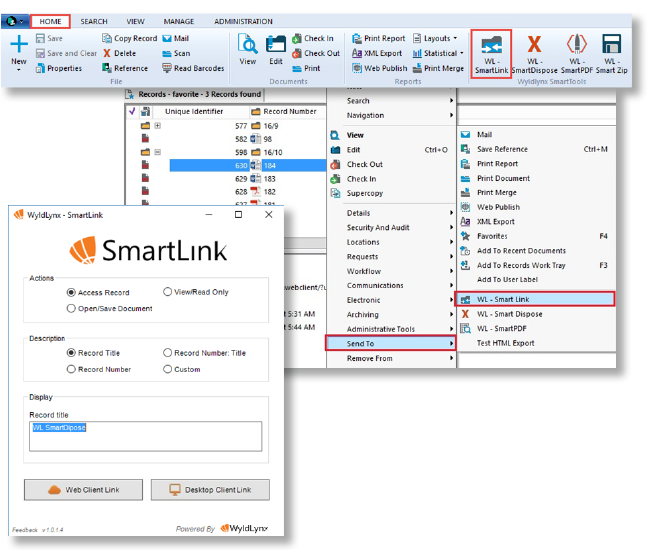Click the Desktop Client Link button

210,490
